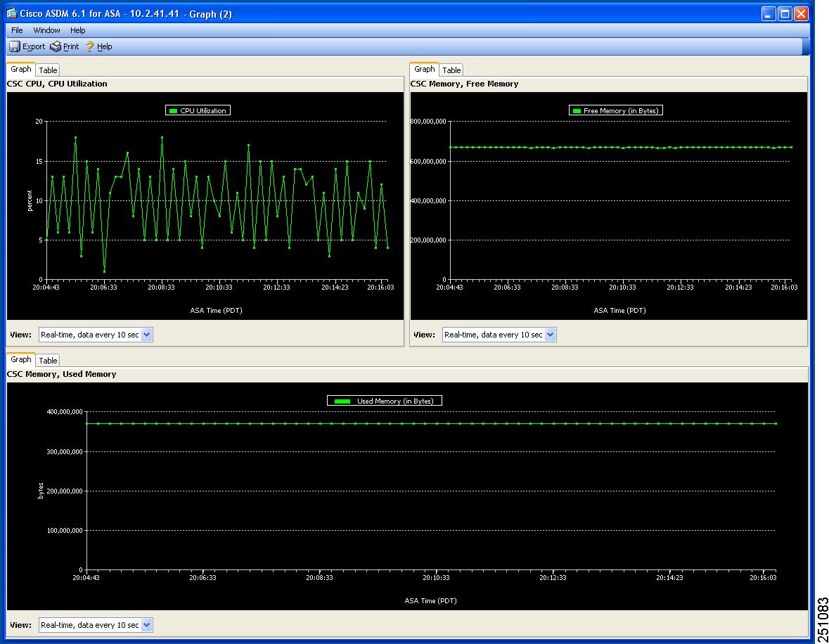Image resolution: width=829 pixels, height=644 pixels.
Task: Click the Used Memory legend green swatch
Action: tap(342, 401)
